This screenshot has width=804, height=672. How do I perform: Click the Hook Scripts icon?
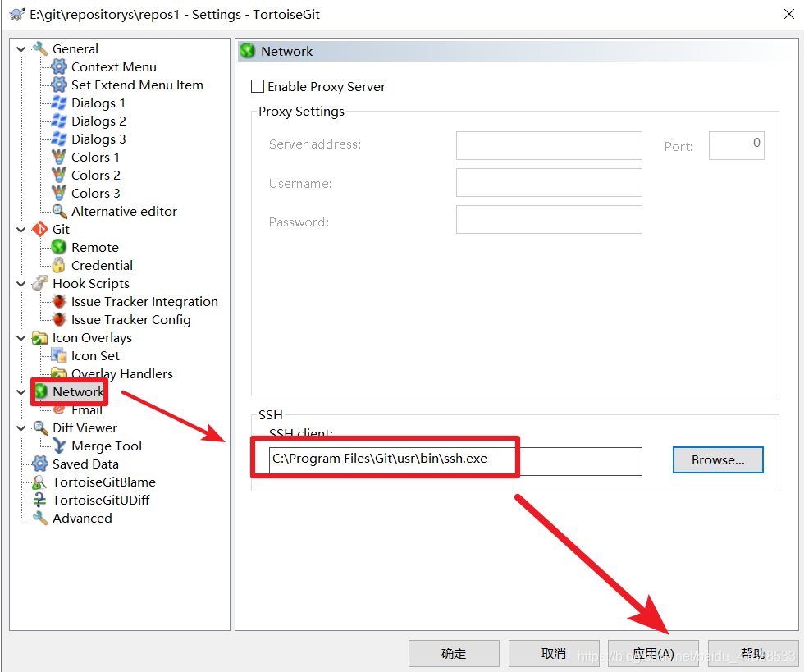point(40,283)
